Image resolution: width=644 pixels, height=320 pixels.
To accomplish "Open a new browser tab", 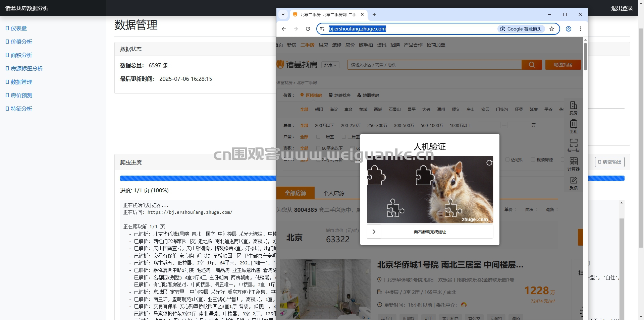I will pyautogui.click(x=374, y=14).
